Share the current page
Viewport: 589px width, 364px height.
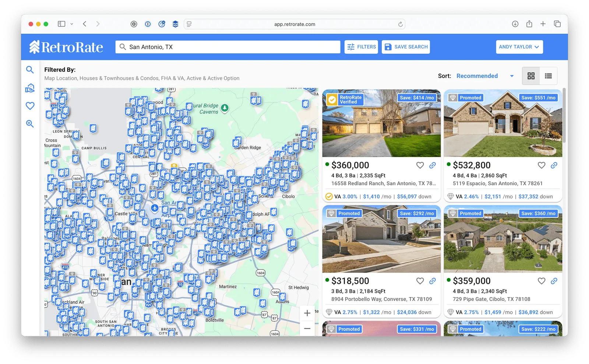[x=529, y=24]
